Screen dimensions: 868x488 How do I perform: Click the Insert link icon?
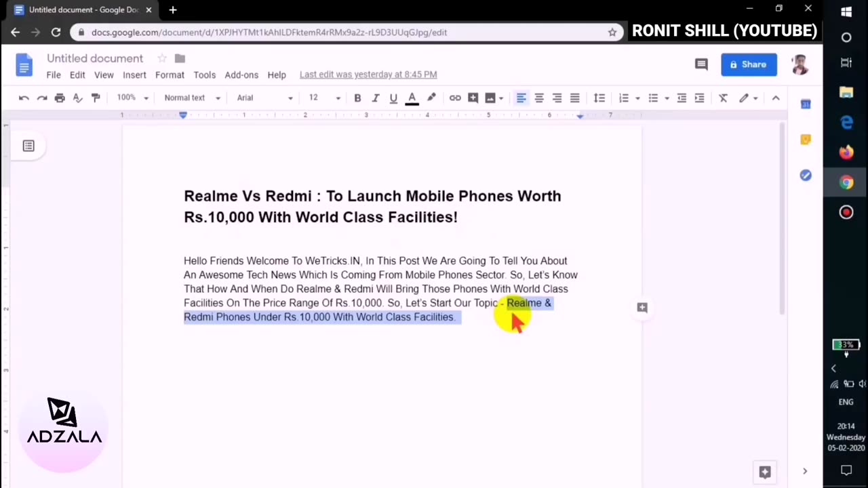(455, 98)
